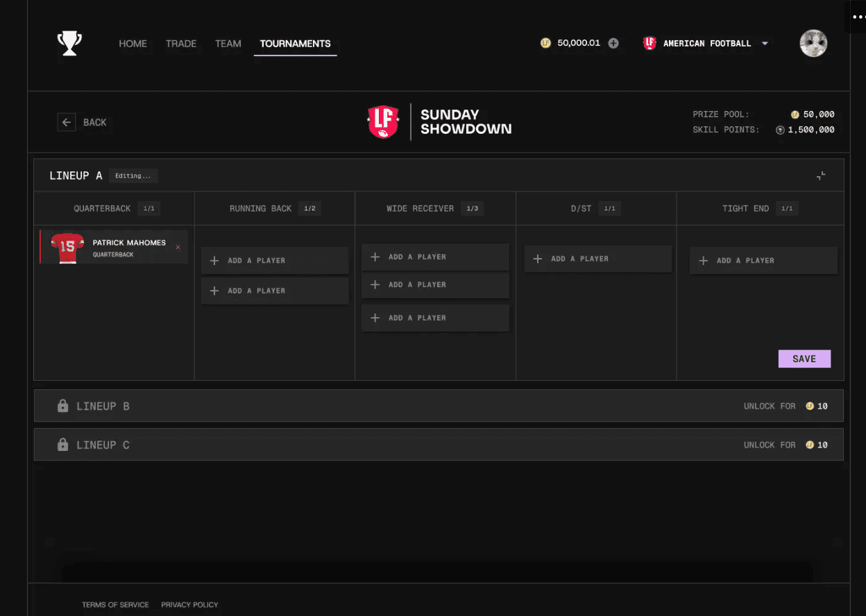Go to the Home tab
This screenshot has width=866, height=616.
[133, 43]
